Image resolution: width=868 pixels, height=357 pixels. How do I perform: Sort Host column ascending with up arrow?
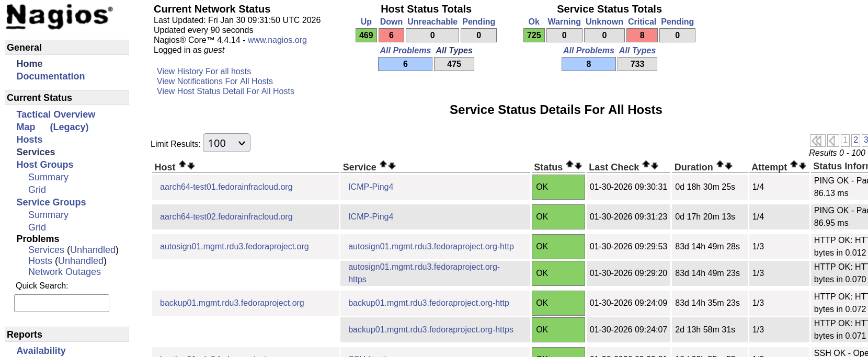(182, 165)
